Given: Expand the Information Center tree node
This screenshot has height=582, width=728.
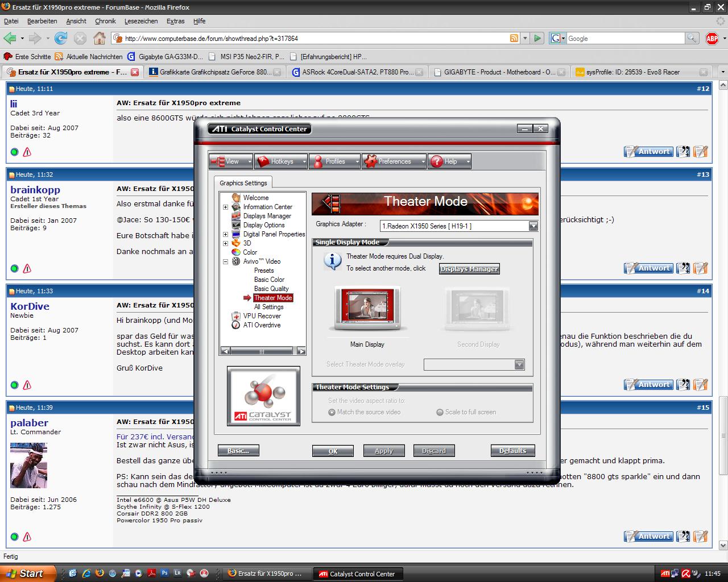Looking at the screenshot, I should [226, 207].
